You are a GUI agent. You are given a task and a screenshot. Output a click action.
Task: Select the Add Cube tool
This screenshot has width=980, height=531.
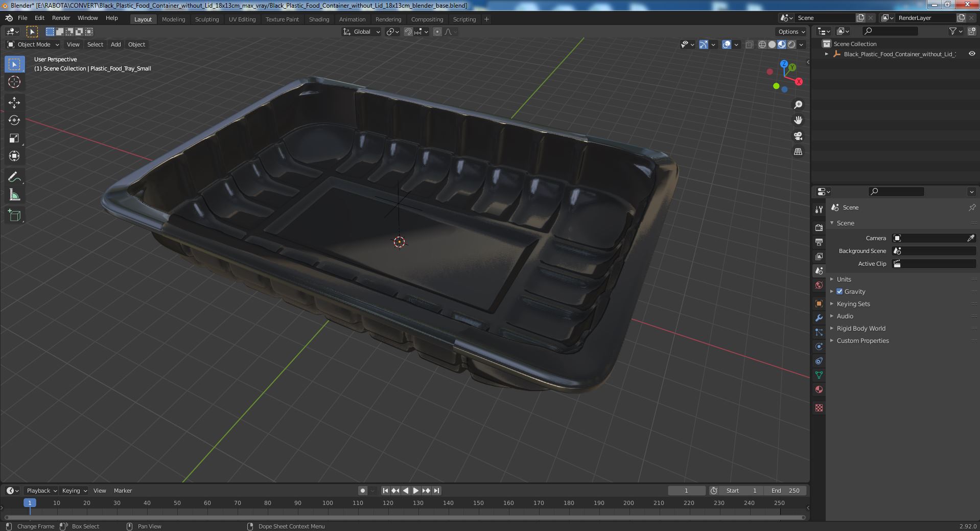click(14, 216)
